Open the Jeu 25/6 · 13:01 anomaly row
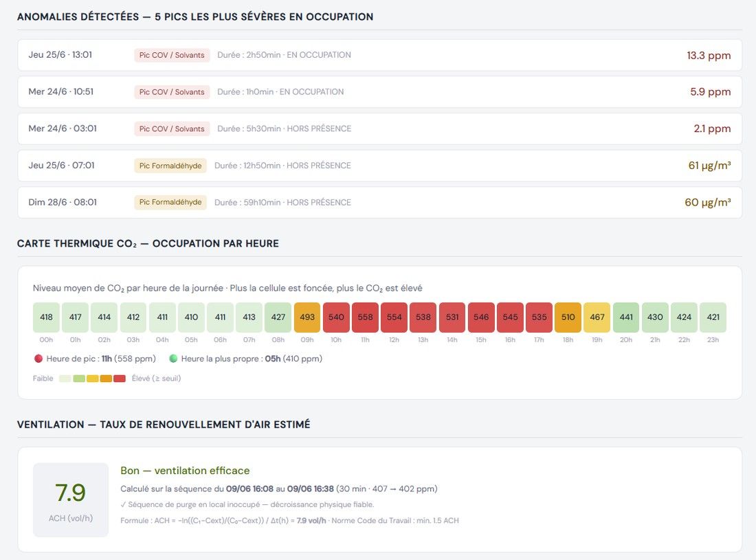 (x=379, y=55)
